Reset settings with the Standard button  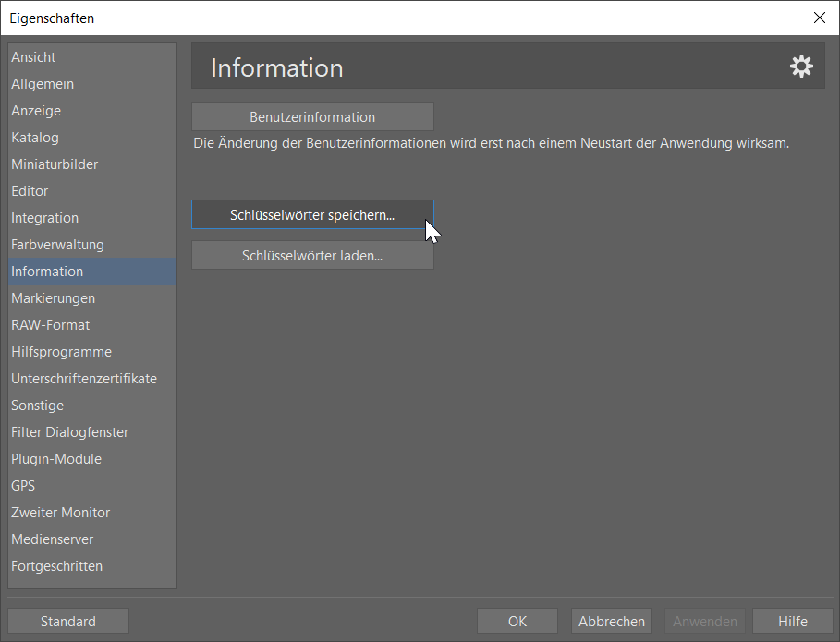[68, 622]
